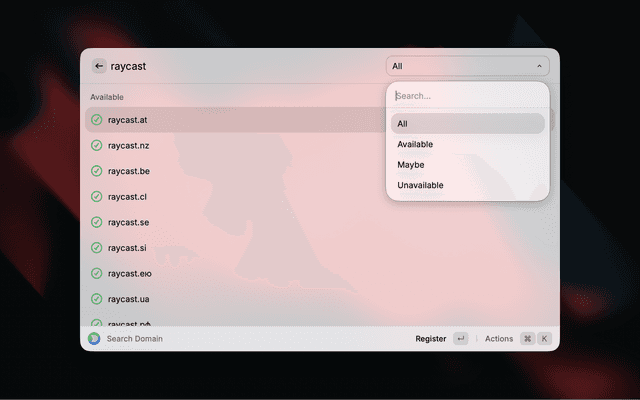This screenshot has width=640, height=400.
Task: Choose Maybe from the filter dropdown
Action: (x=468, y=164)
